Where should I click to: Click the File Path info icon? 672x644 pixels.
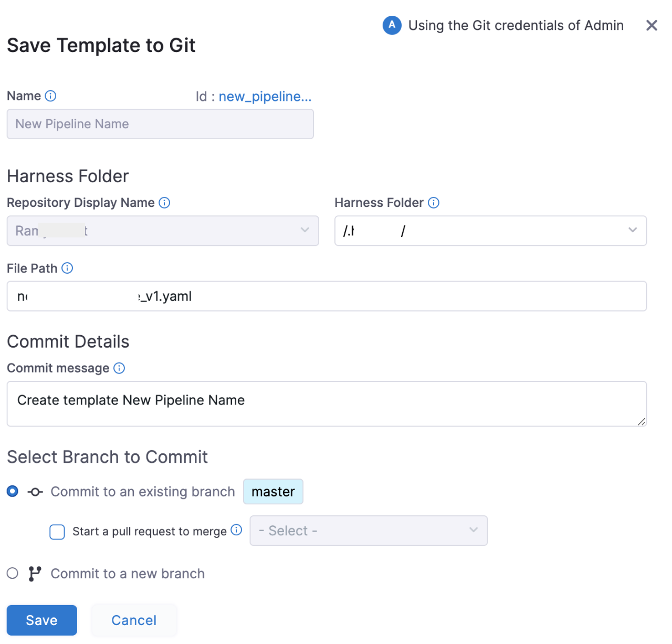tap(67, 268)
